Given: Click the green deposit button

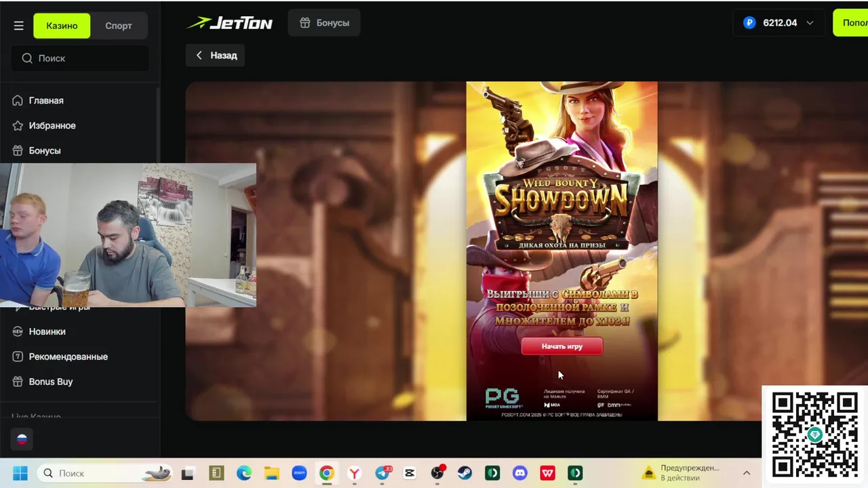Looking at the screenshot, I should [851, 23].
